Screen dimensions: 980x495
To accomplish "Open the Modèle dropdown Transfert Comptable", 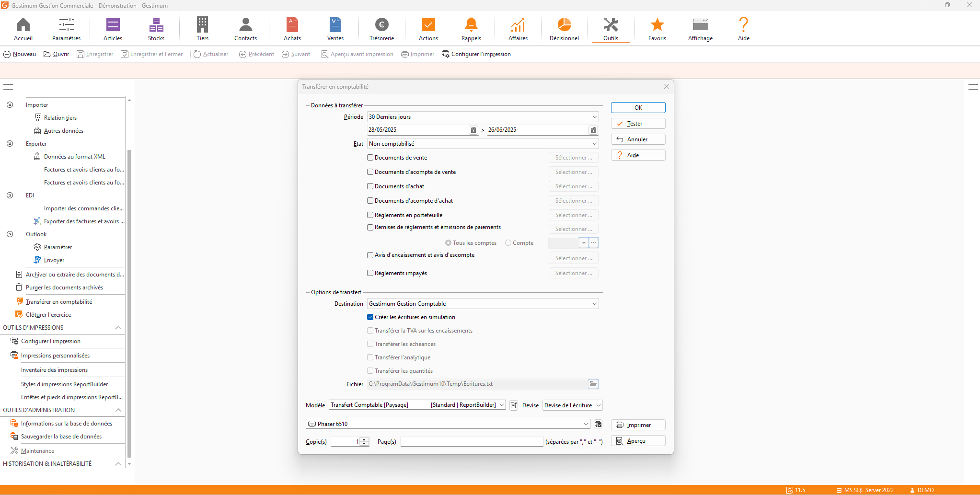I will [417, 405].
